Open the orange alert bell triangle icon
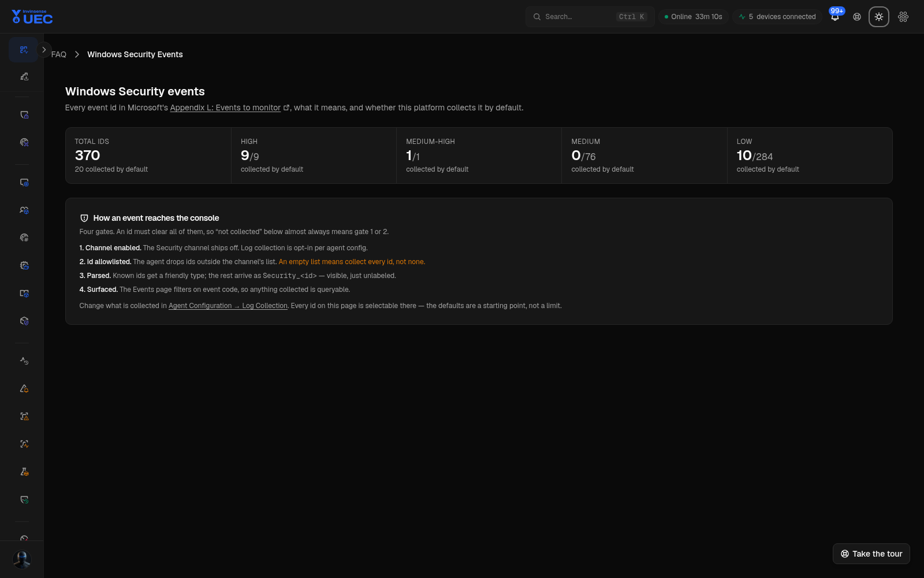Image resolution: width=924 pixels, height=578 pixels. (x=24, y=388)
